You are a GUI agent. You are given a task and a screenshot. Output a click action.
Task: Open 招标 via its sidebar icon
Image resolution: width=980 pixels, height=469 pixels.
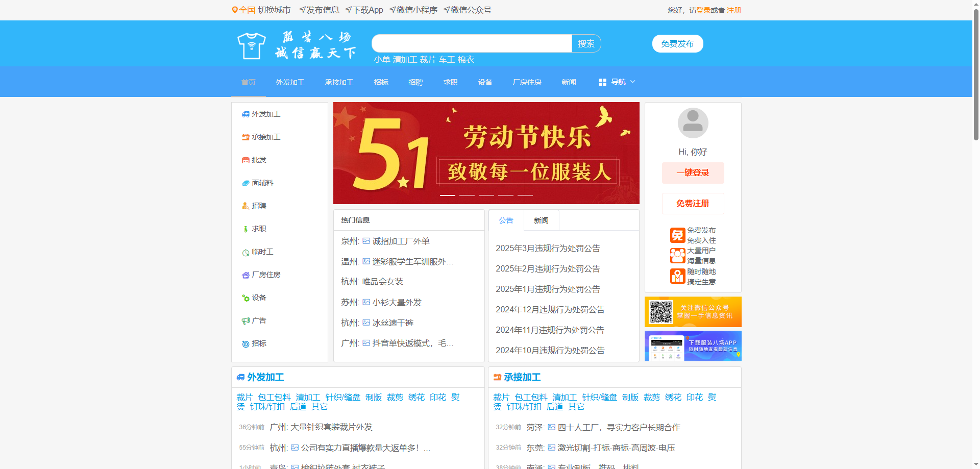click(x=246, y=343)
